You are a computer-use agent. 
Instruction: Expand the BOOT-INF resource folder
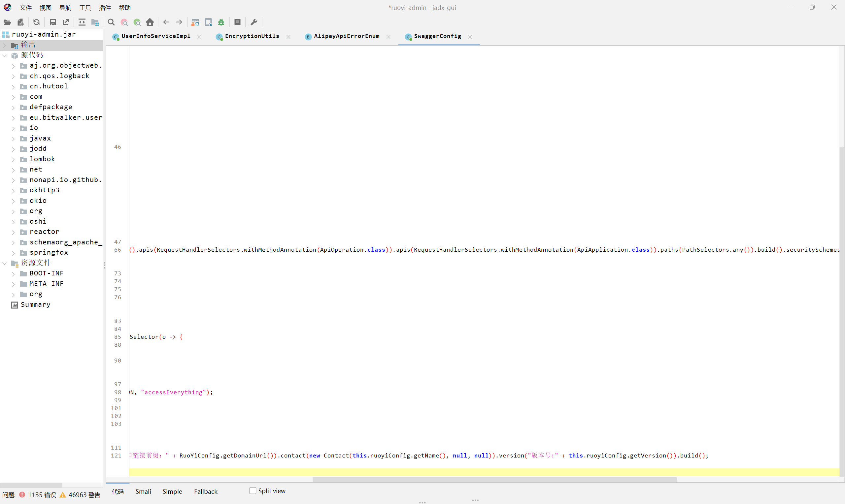(13, 274)
